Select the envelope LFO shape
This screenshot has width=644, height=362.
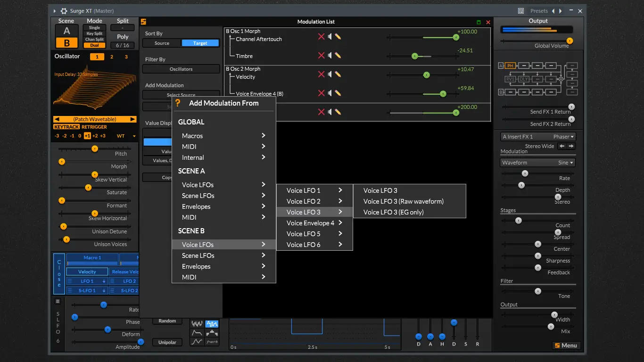[x=197, y=333]
